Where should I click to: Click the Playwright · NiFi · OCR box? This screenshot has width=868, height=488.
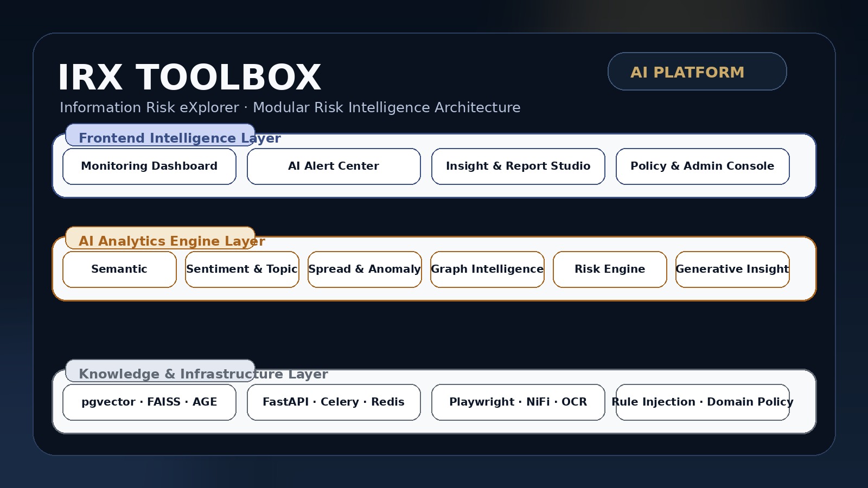(518, 402)
